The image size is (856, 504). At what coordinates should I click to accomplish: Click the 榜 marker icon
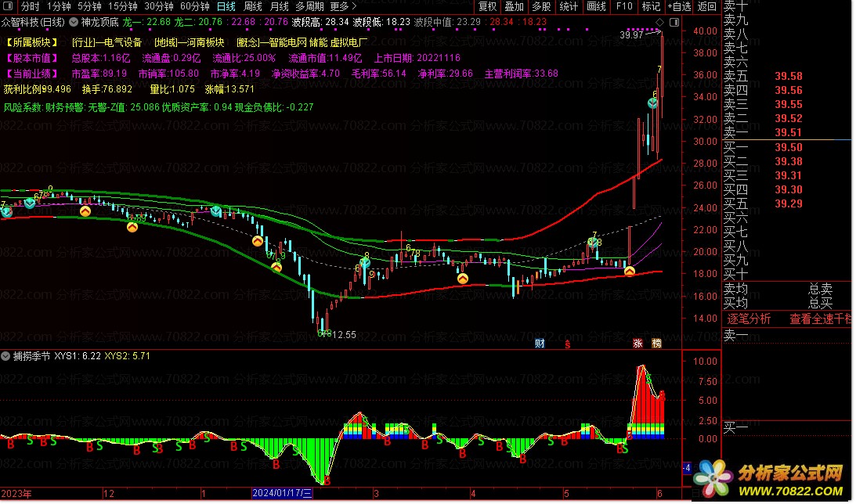click(x=657, y=343)
